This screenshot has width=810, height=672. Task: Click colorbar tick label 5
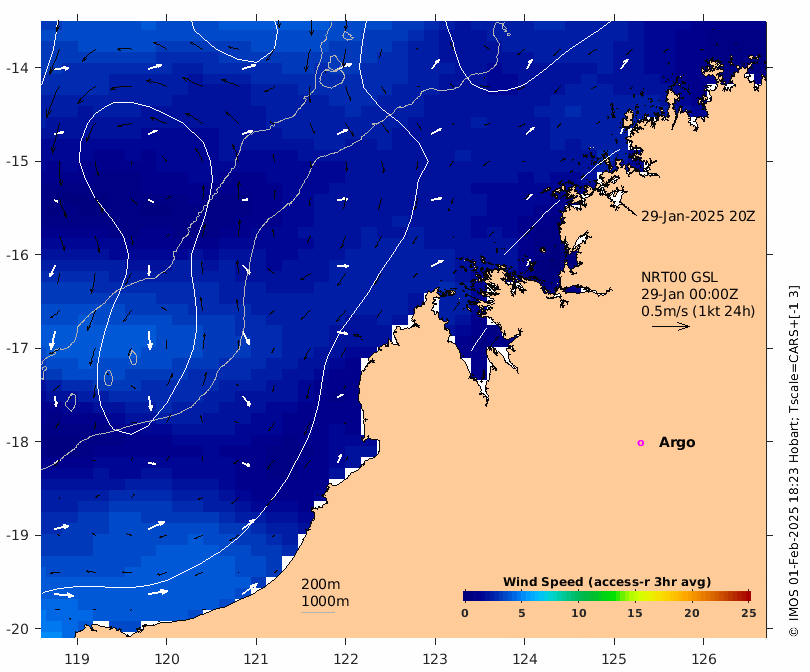click(x=522, y=613)
